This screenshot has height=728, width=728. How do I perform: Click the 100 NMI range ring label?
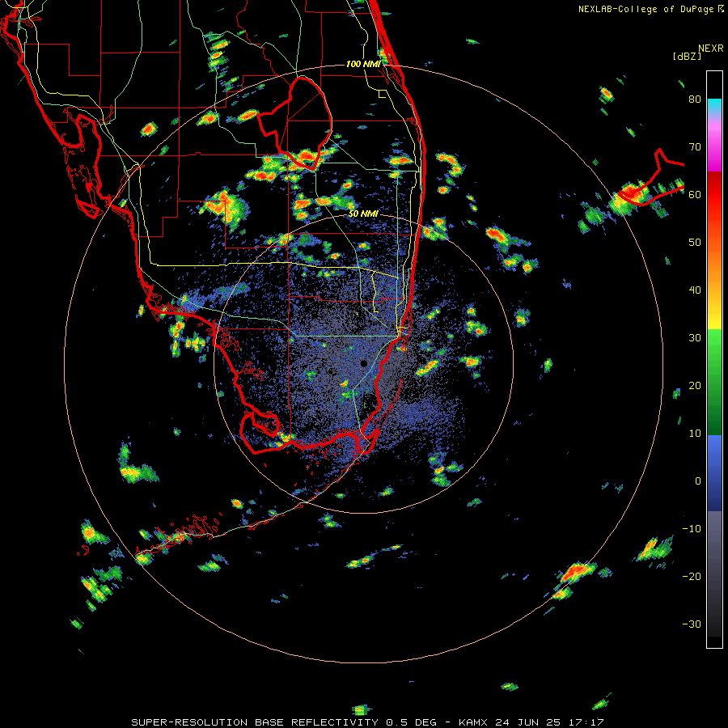tap(363, 64)
